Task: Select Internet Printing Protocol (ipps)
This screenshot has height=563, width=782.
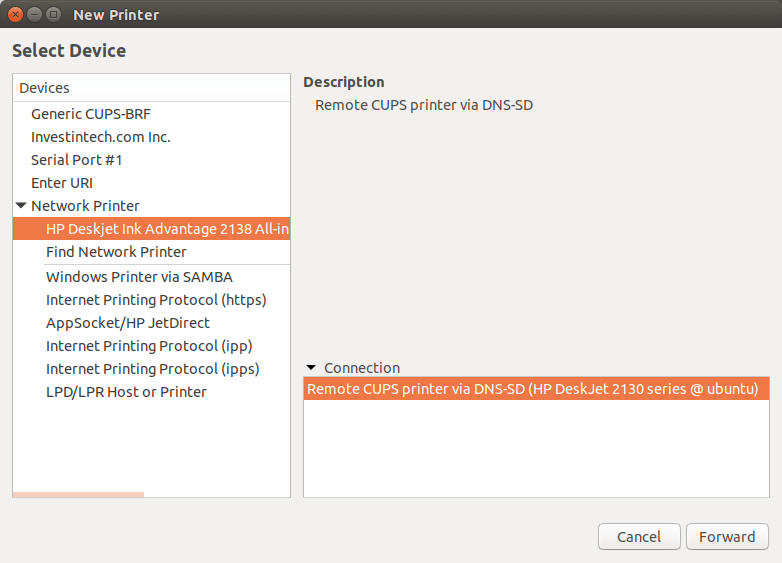Action: pos(152,369)
